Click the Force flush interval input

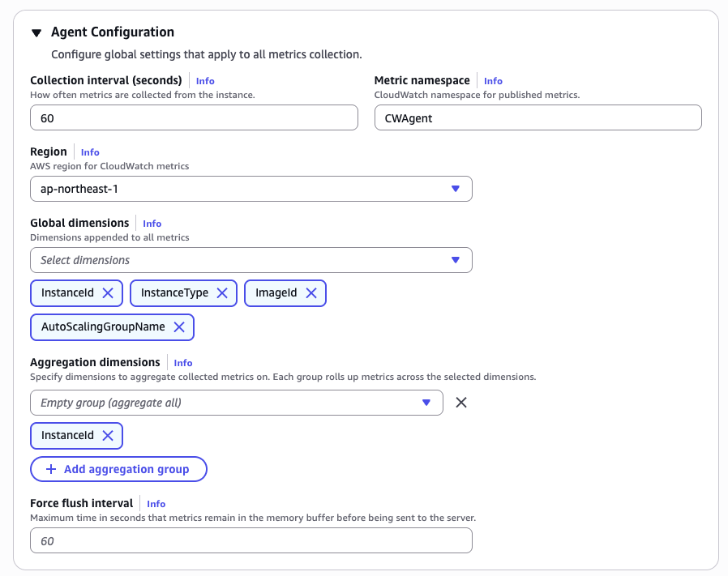click(251, 540)
